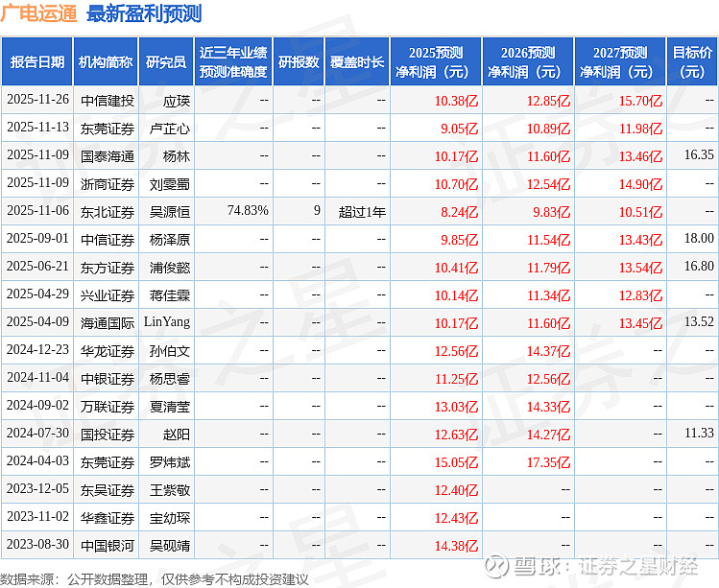Click the 报告日期 column header
The image size is (719, 588).
pos(37,61)
